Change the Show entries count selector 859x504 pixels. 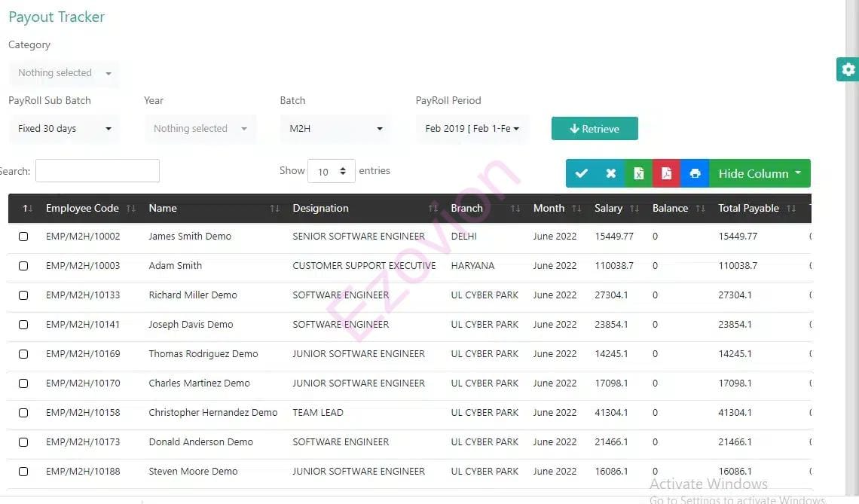332,172
